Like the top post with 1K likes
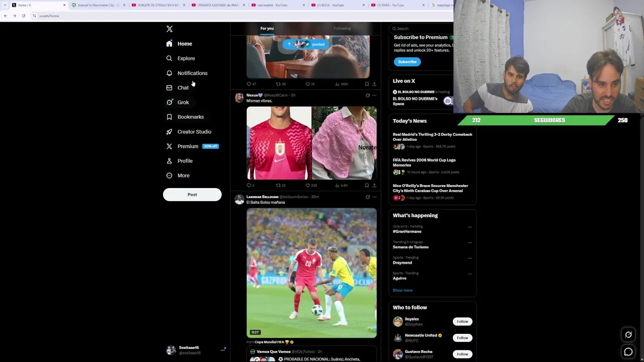Image resolution: width=644 pixels, height=362 pixels. point(310,84)
